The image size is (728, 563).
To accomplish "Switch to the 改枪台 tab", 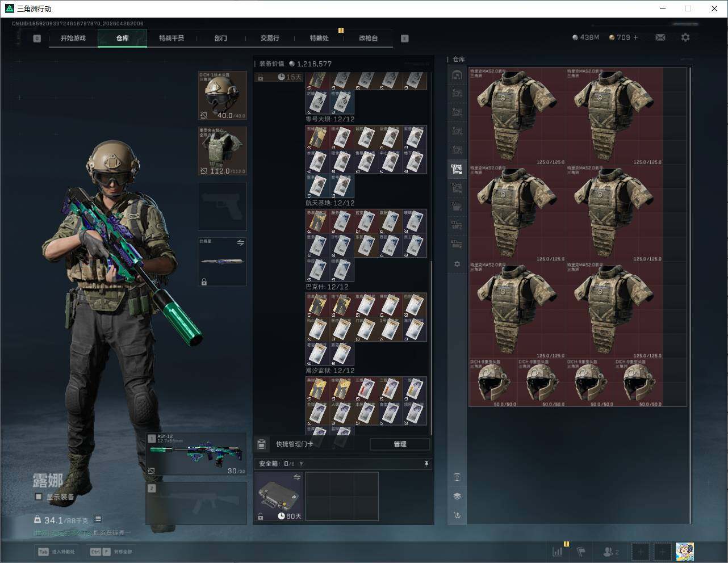I will coord(368,38).
